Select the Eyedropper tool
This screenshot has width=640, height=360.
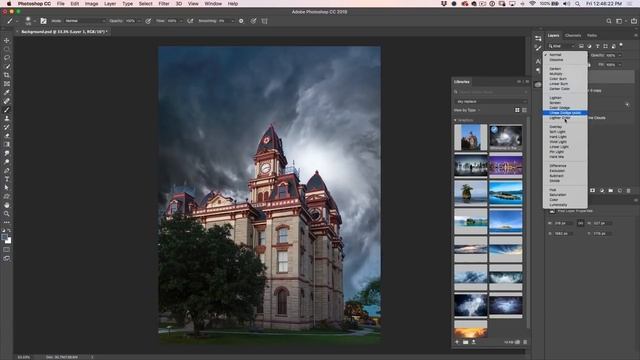[x=7, y=92]
